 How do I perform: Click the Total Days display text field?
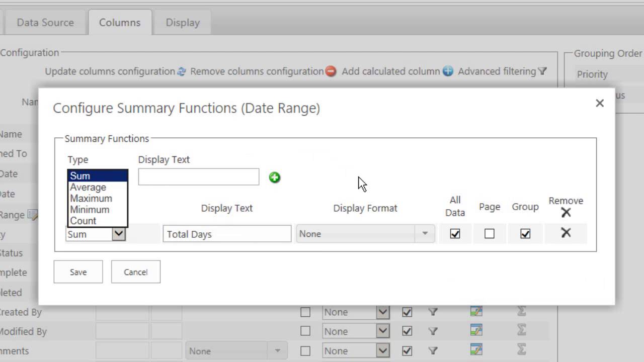click(227, 234)
